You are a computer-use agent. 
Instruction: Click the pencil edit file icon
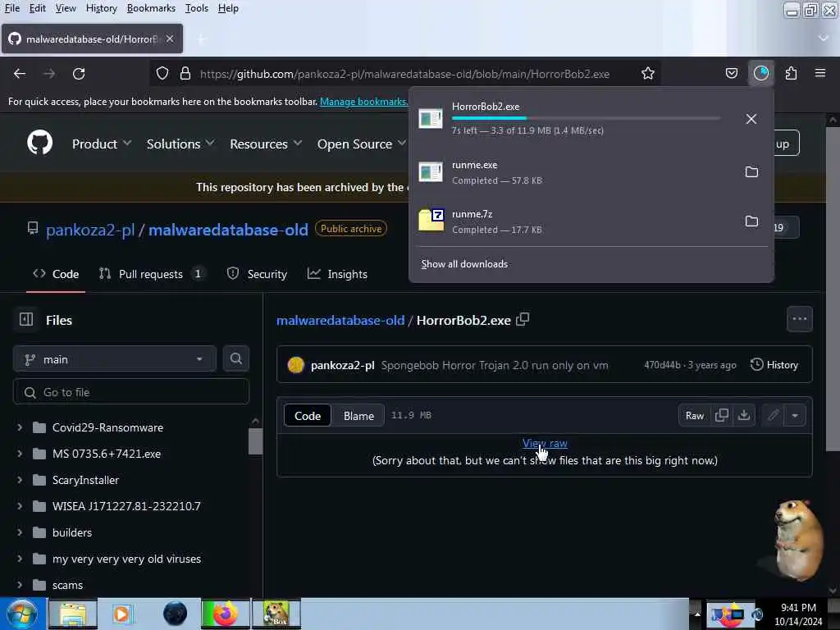coord(773,415)
